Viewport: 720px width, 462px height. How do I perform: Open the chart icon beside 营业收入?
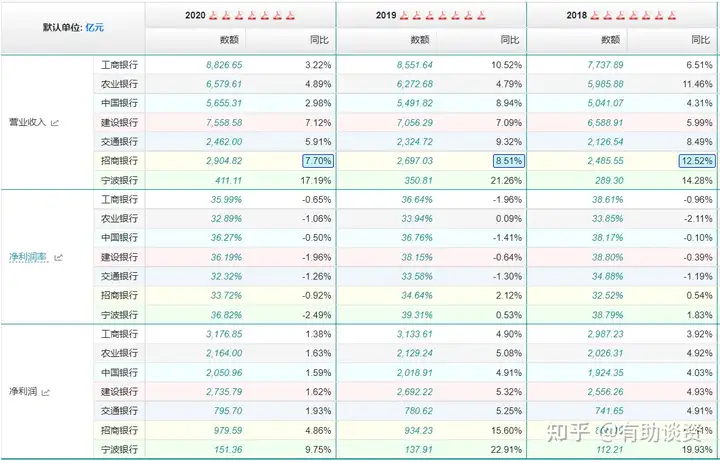click(x=55, y=123)
